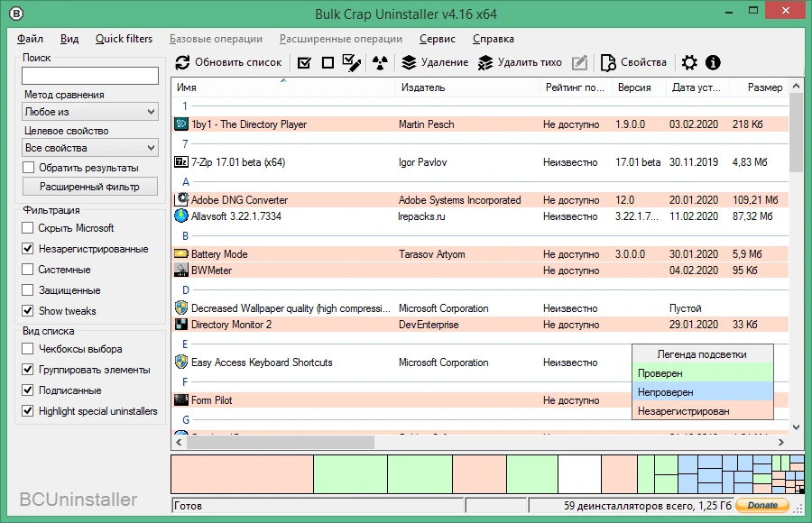
Task: Collapse the "A" group header
Action: [x=185, y=182]
